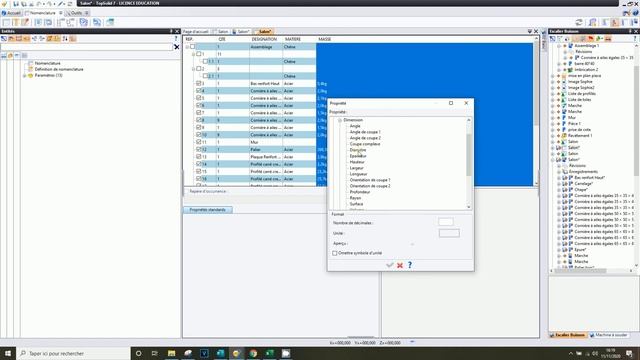The image size is (640, 360).
Task: Click the property list scroll-down arrow
Action: tap(469, 207)
